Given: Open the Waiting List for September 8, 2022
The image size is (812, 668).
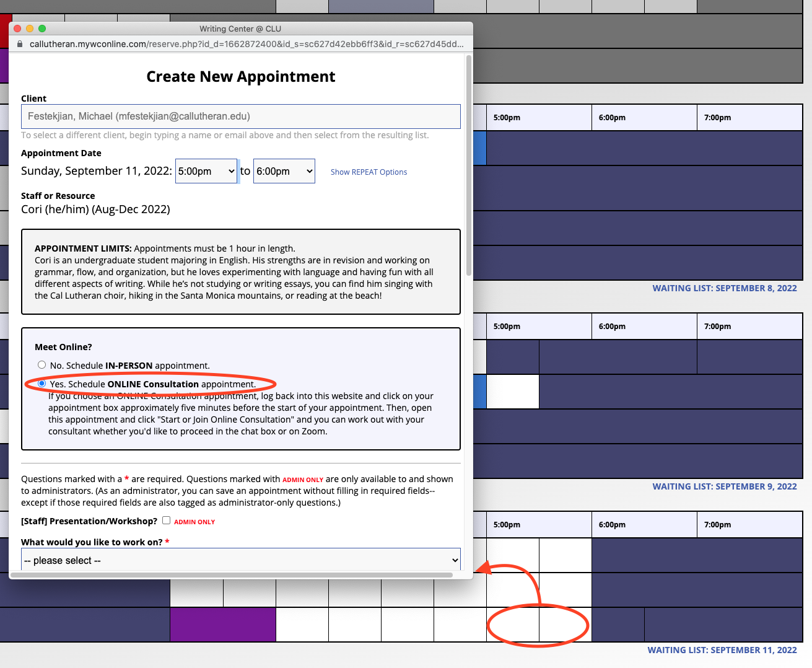Looking at the screenshot, I should [x=724, y=288].
